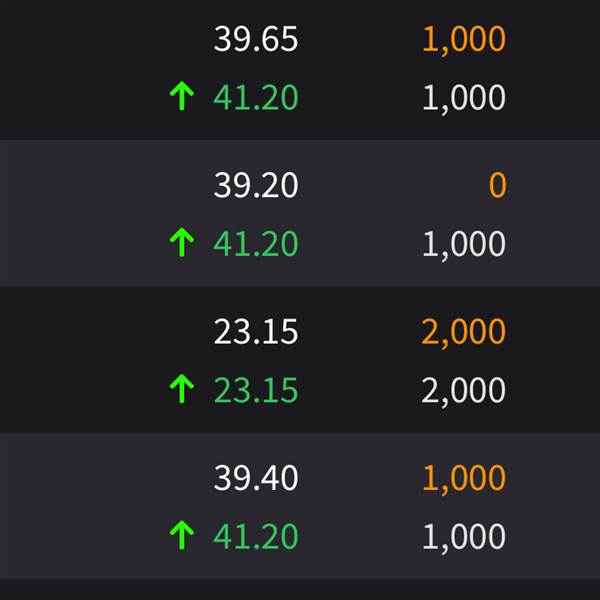Screen dimensions: 600x600
Task: Click the green up arrow below 39.65
Action: click(x=182, y=96)
